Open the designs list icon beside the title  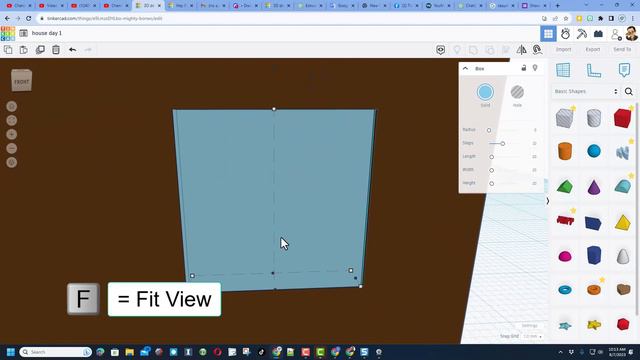click(23, 33)
